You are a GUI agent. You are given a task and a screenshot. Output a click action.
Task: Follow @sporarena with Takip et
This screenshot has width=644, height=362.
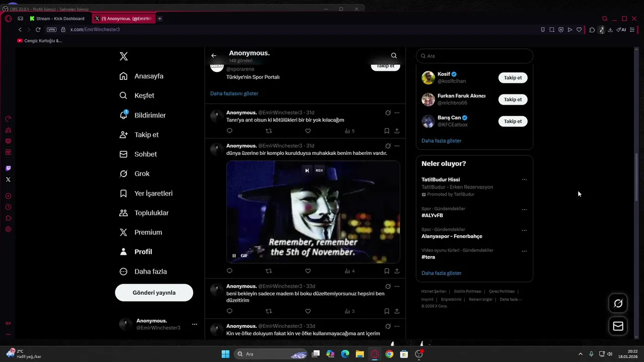385,66
